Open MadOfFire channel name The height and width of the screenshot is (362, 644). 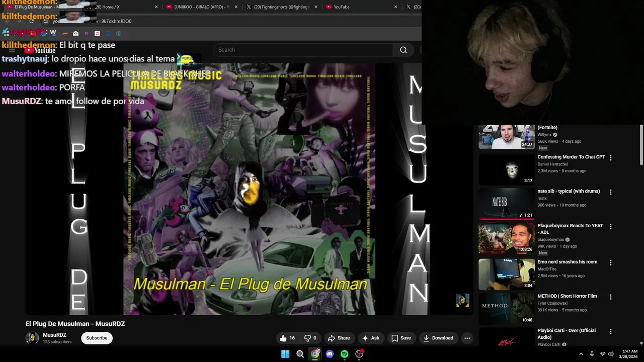pos(547,269)
